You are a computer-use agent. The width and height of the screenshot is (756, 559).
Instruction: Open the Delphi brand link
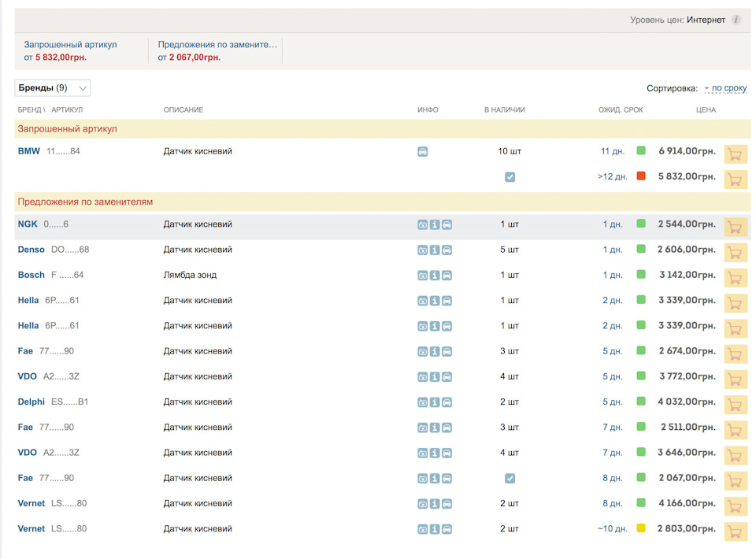[31, 402]
